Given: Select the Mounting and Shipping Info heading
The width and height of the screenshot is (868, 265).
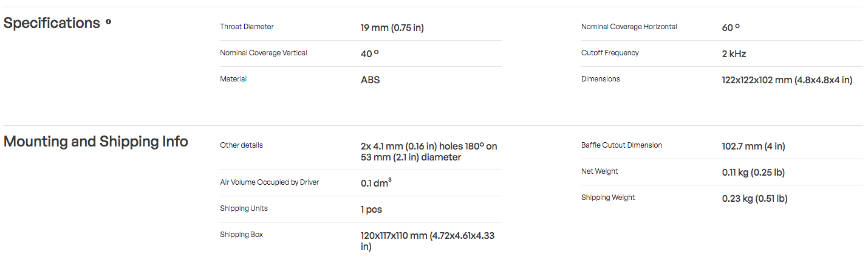Looking at the screenshot, I should (x=96, y=142).
